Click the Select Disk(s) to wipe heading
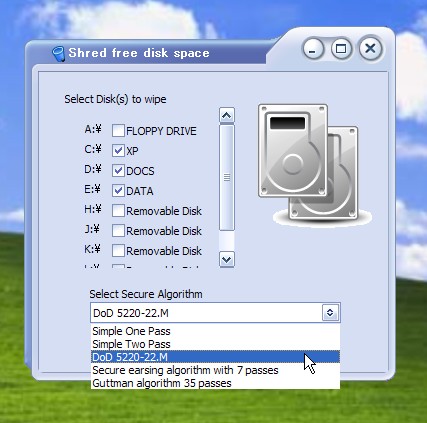 click(x=115, y=99)
